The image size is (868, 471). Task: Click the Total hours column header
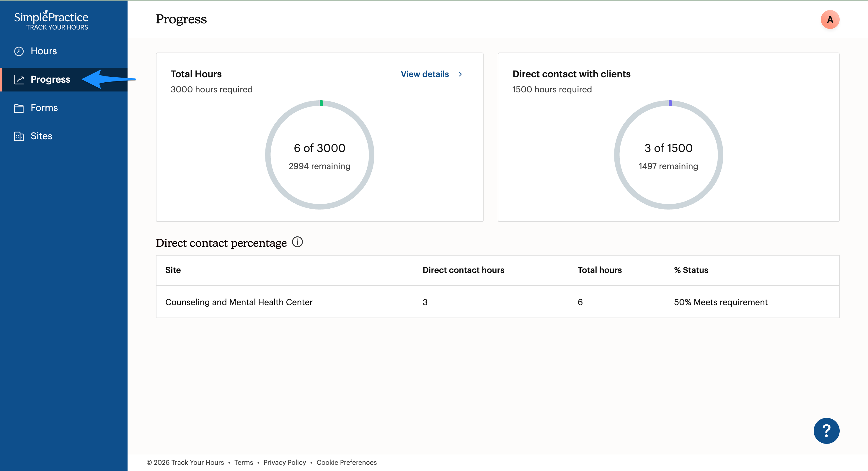click(600, 270)
